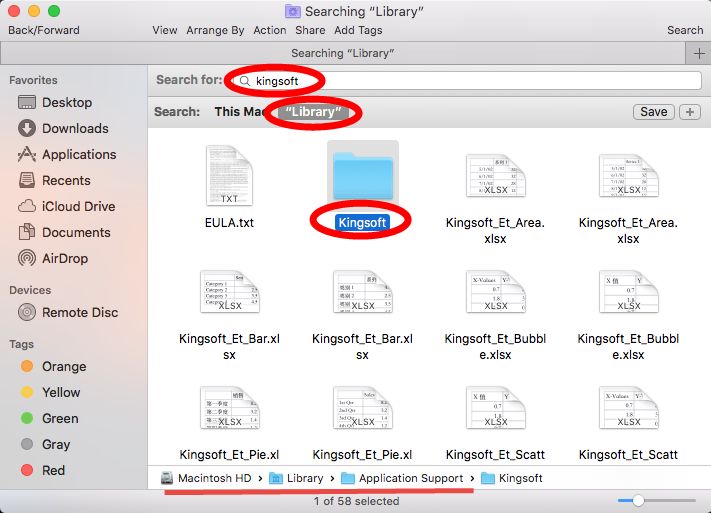Select Kingsoft_Et_Pie file in second column
The image size is (711, 513).
(363, 408)
